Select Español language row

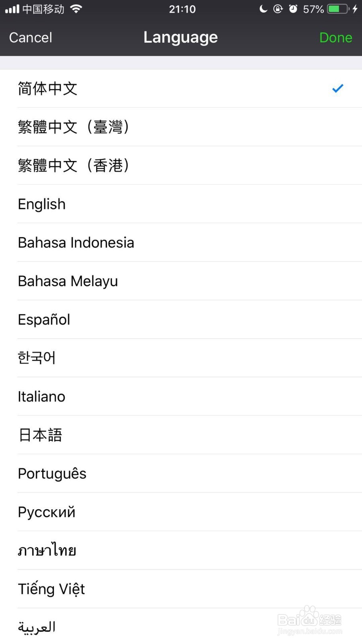click(181, 320)
